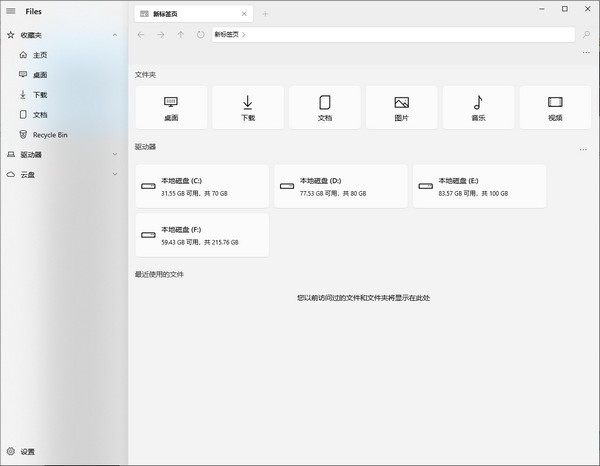
Task: Click the refresh button in toolbar
Action: [x=201, y=34]
